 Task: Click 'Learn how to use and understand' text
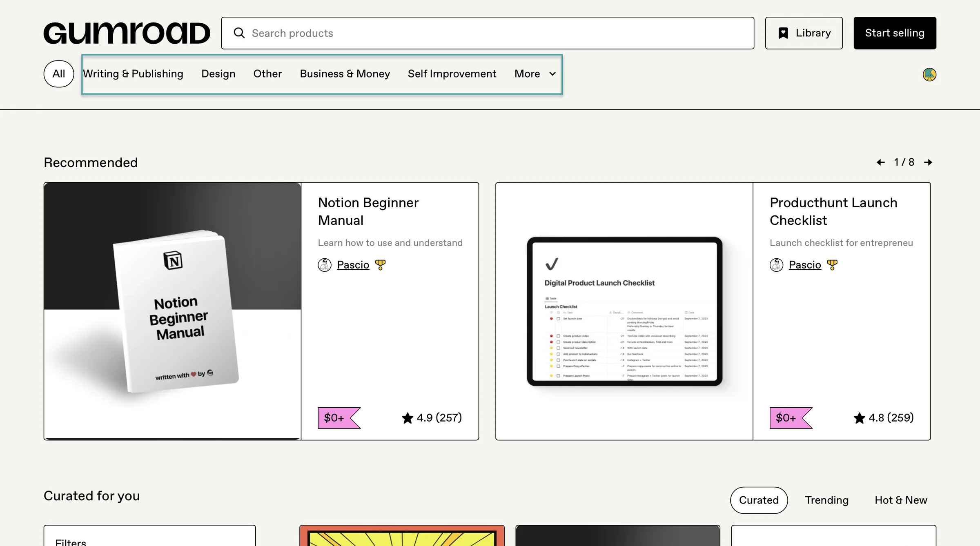tap(390, 243)
